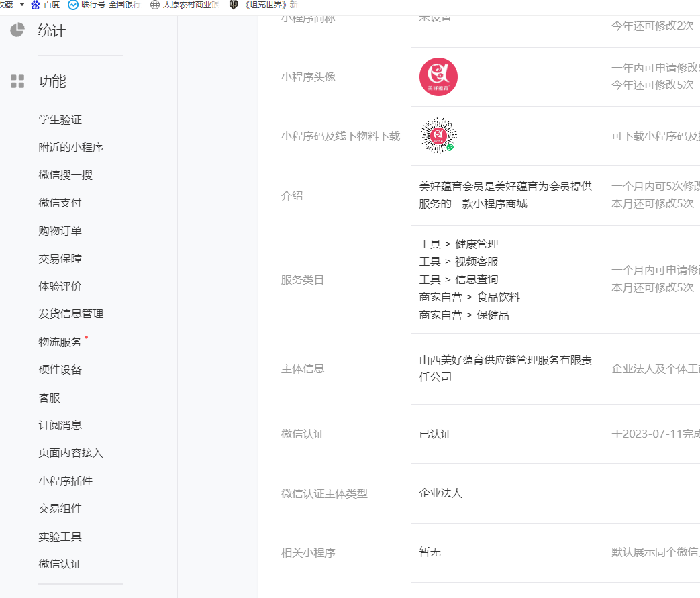This screenshot has width=700, height=598.
Task: Select 附近的小程序 in sidebar
Action: pos(71,148)
